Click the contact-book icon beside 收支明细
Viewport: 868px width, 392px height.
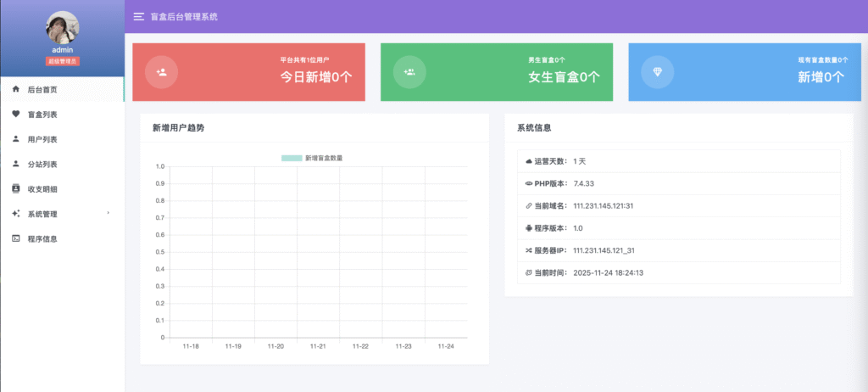(x=15, y=189)
